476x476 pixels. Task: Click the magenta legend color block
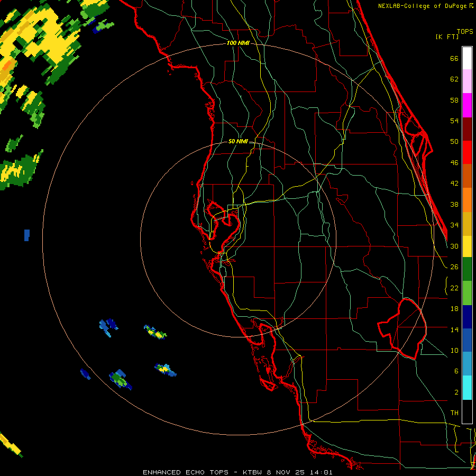(x=467, y=105)
